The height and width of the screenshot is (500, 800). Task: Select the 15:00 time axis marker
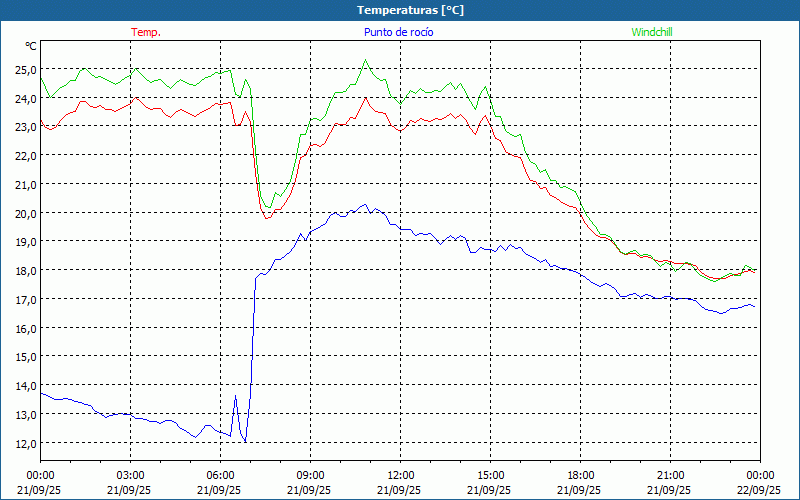point(490,475)
